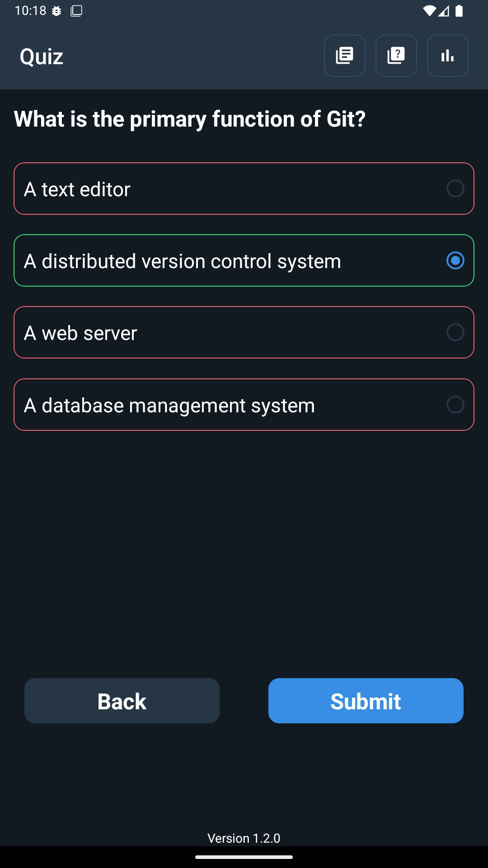Tap the screenshot square icon in status bar

pos(76,11)
